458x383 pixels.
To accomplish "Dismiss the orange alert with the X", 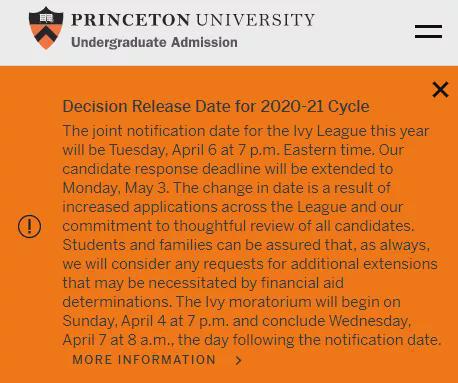I will click(440, 89).
